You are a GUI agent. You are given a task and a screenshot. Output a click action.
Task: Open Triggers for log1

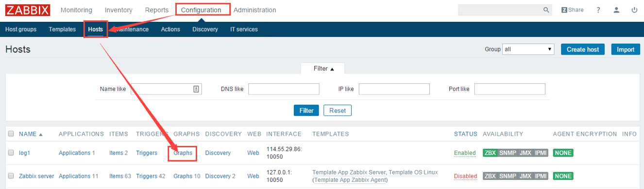point(147,153)
